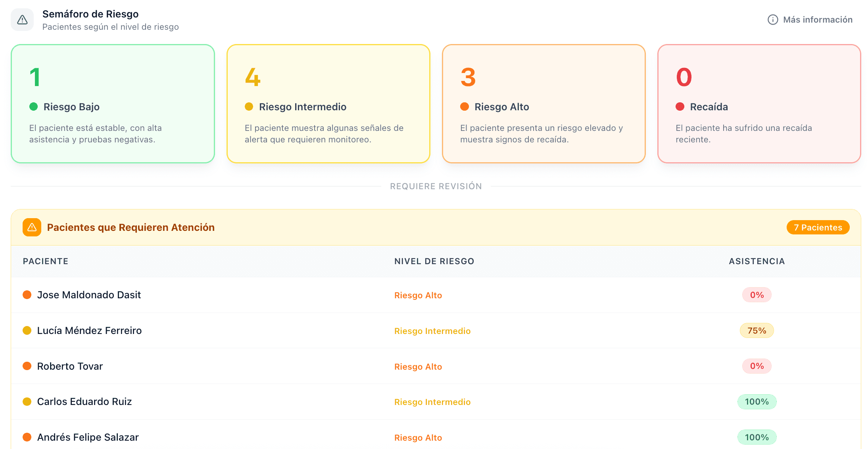Select the yellow Riesgo Intermedio status dot
This screenshot has width=868, height=449.
(249, 106)
